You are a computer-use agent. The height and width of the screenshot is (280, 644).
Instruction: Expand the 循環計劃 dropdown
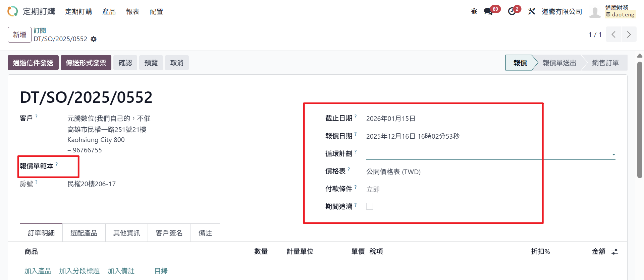[x=613, y=154]
